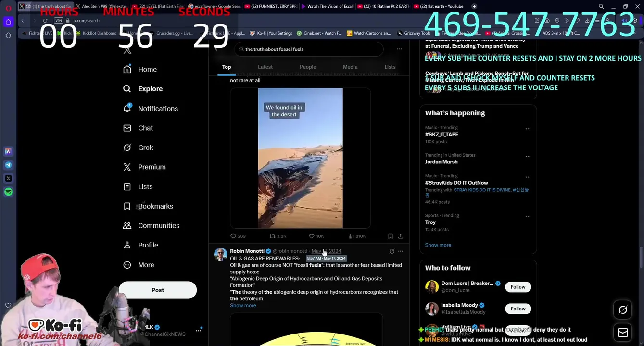The height and width of the screenshot is (346, 644).
Task: Click the Bookmarks icon in sidebar
Action: 127,206
